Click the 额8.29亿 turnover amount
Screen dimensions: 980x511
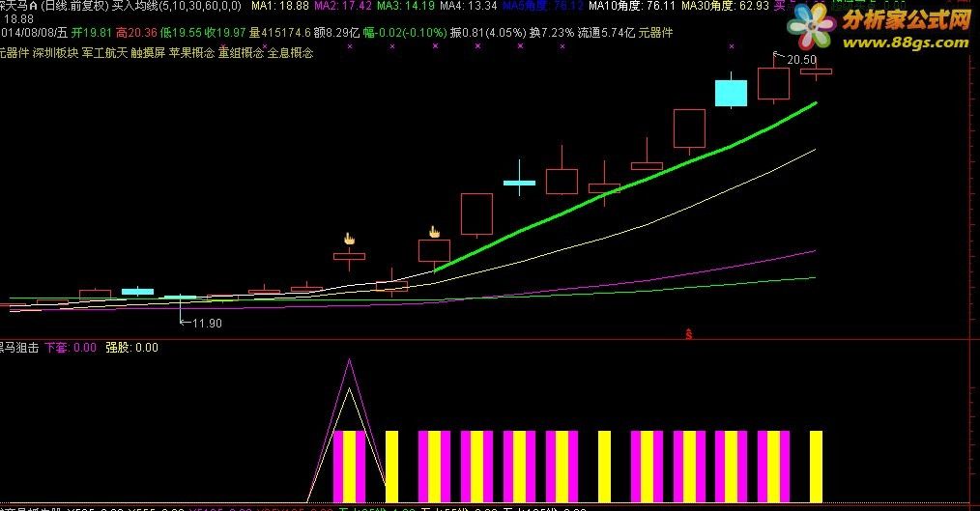[x=336, y=33]
